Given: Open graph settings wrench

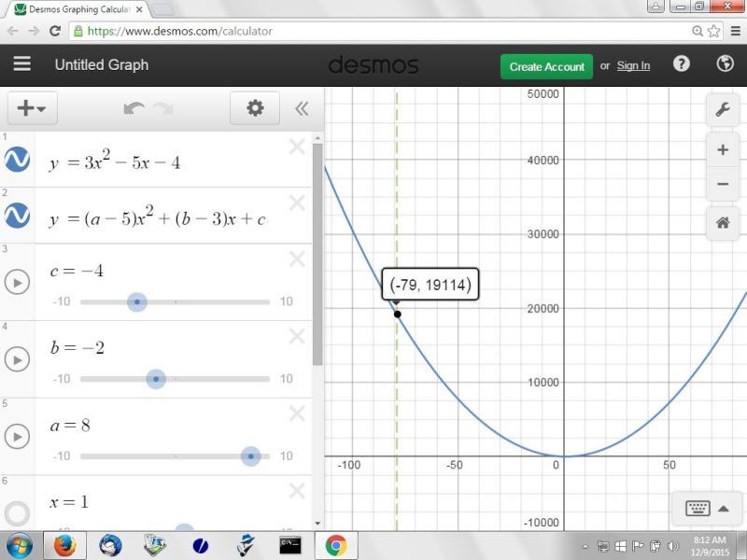Looking at the screenshot, I should click(x=723, y=109).
